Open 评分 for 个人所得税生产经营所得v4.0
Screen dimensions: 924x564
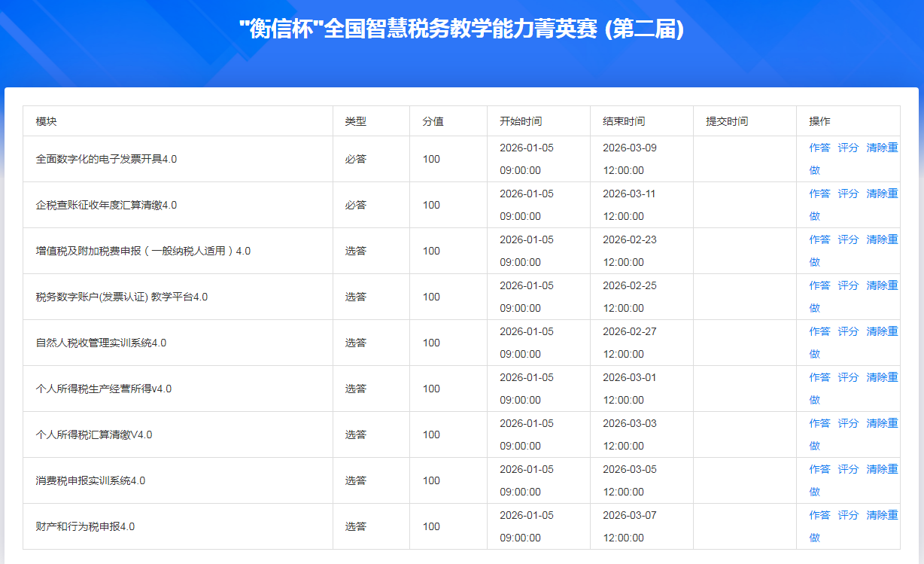[848, 377]
